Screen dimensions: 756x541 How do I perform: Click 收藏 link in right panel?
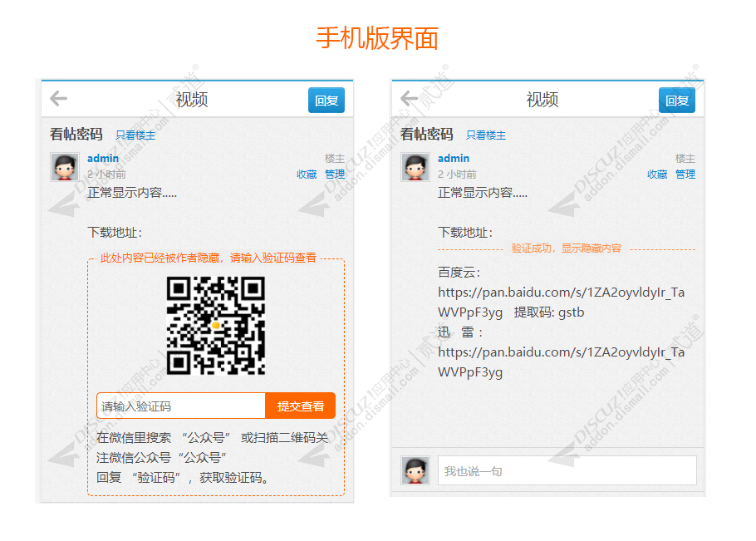(x=657, y=174)
